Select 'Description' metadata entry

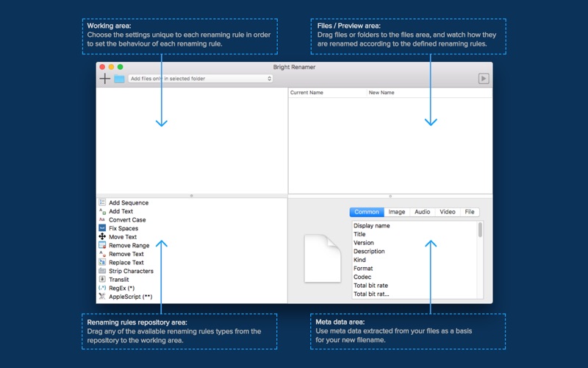[369, 251]
